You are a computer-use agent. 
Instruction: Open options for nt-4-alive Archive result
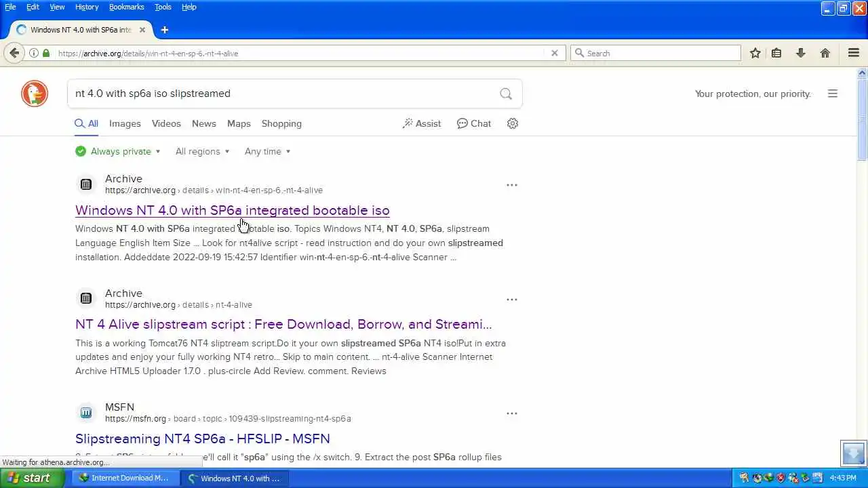[512, 300]
